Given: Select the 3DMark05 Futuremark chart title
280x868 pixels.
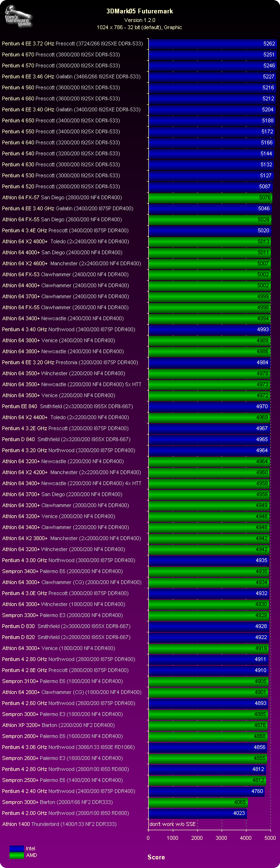Looking at the screenshot, I should [x=140, y=11].
